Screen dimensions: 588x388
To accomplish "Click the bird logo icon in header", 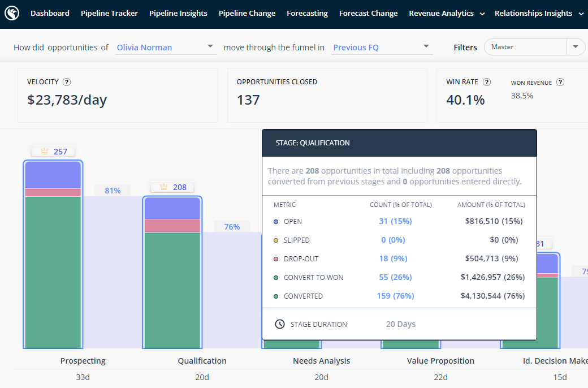I will (12, 13).
